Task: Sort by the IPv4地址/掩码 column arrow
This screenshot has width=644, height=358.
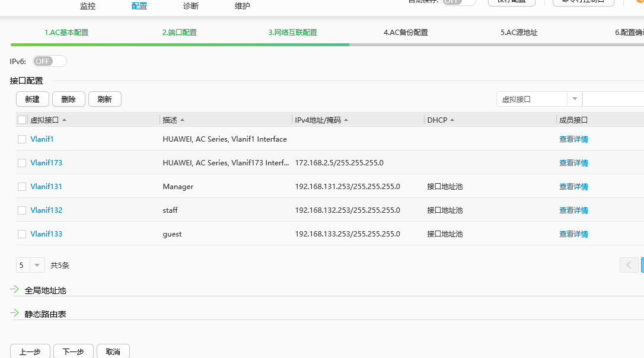Action: (x=346, y=120)
